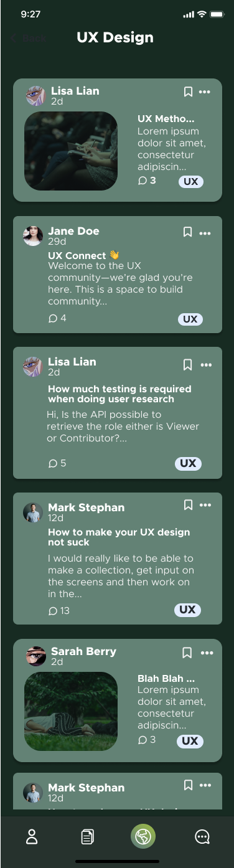Open more options on Sarah Berry's post
This screenshot has height=868, width=234.
tap(207, 653)
